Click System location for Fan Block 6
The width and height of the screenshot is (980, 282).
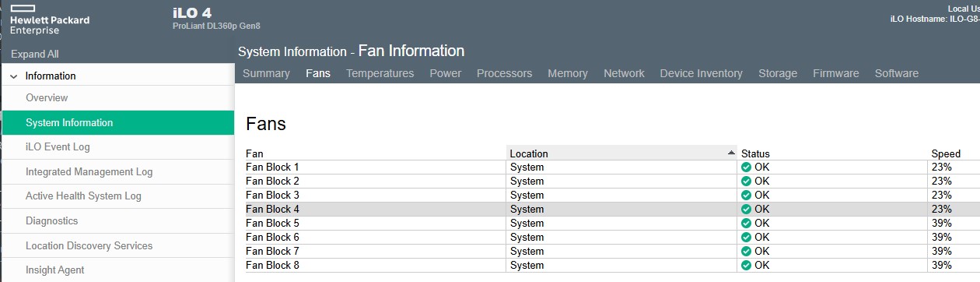527,238
